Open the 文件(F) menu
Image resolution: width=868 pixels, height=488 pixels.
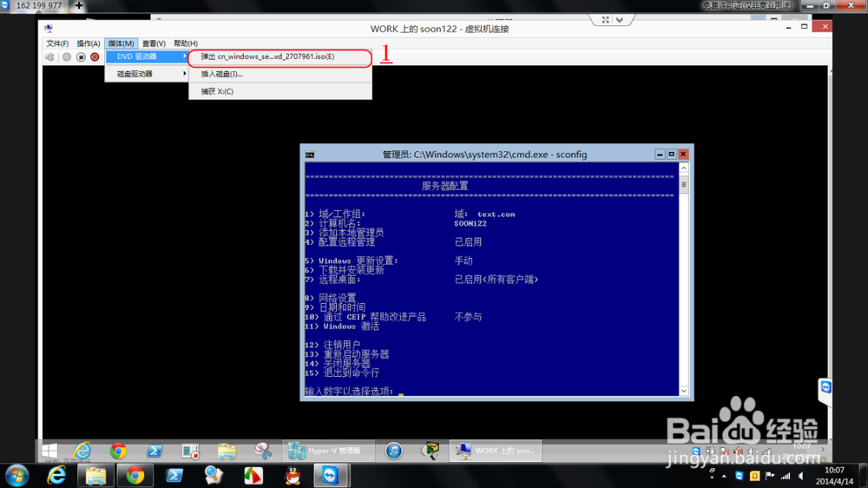tap(57, 43)
